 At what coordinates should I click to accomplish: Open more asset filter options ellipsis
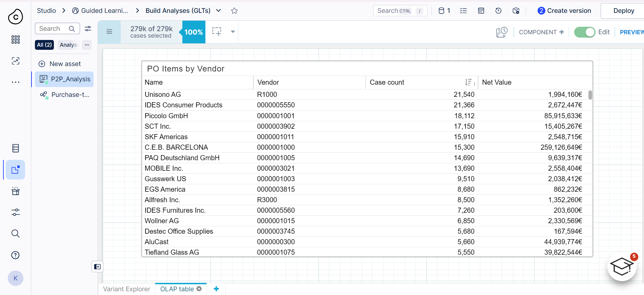pos(87,45)
